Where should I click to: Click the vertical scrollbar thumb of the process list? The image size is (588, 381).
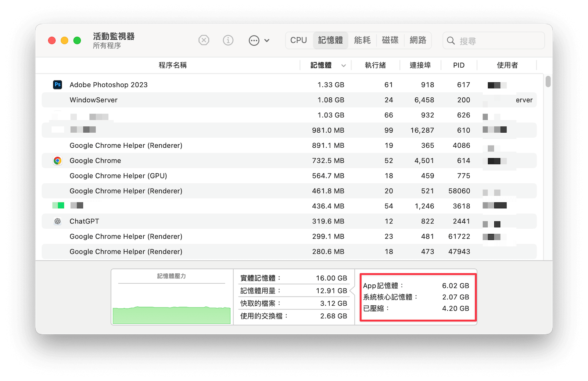click(548, 81)
